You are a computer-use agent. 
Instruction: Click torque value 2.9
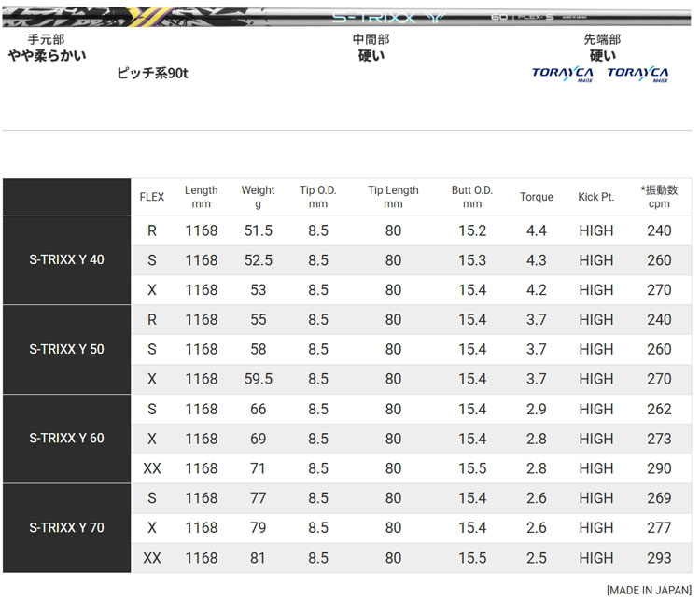(536, 409)
